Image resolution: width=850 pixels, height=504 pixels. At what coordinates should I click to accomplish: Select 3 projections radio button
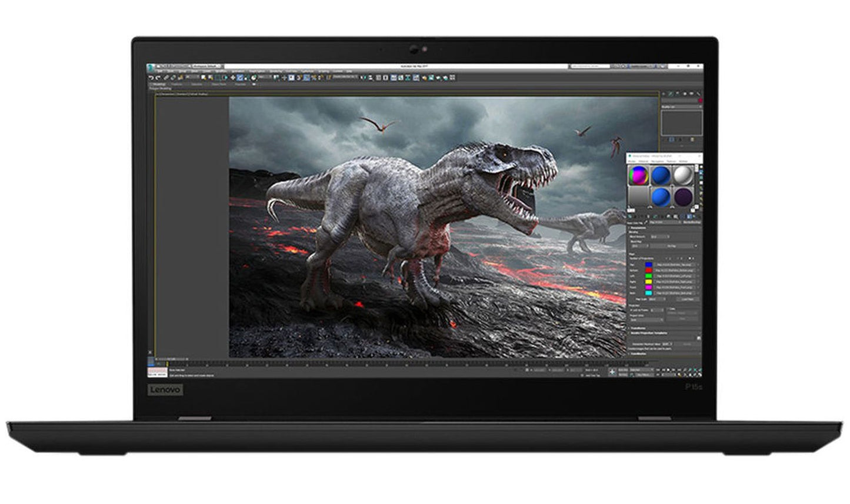[x=679, y=258]
